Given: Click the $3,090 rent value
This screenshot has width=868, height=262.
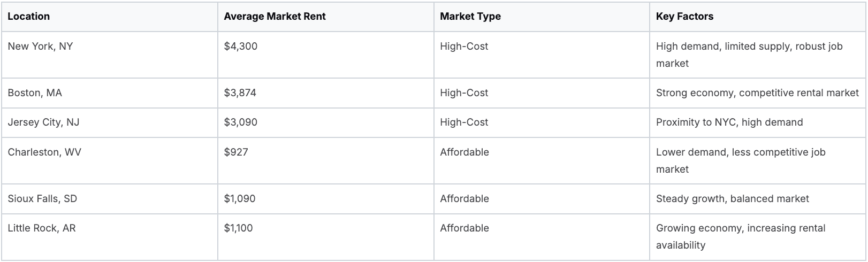Looking at the screenshot, I should tap(241, 122).
